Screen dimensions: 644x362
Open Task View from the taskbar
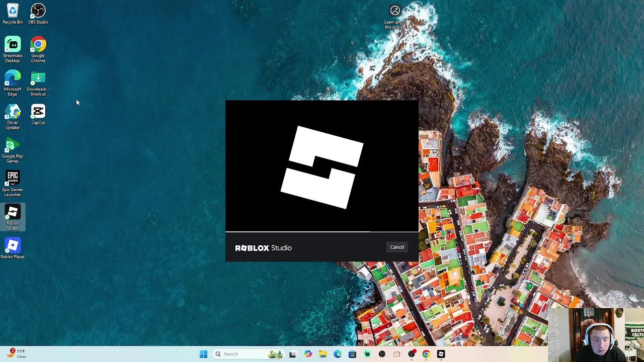click(293, 354)
